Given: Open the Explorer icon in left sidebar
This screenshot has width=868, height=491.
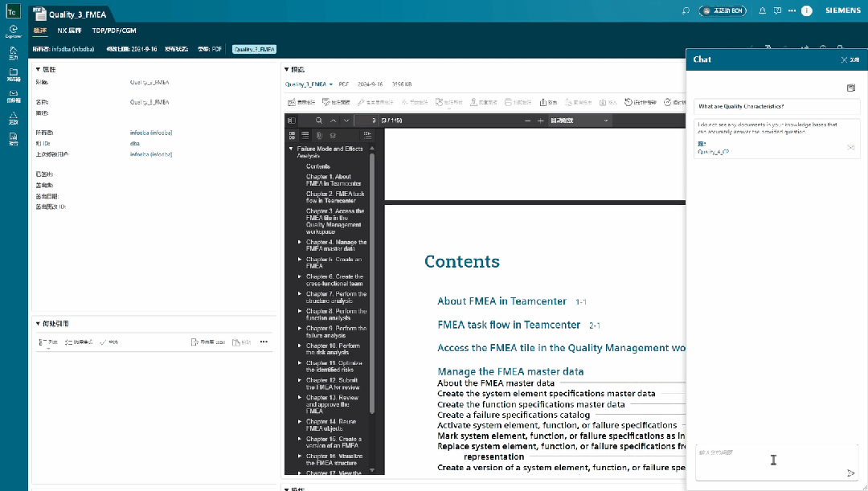Looking at the screenshot, I should tap(14, 31).
